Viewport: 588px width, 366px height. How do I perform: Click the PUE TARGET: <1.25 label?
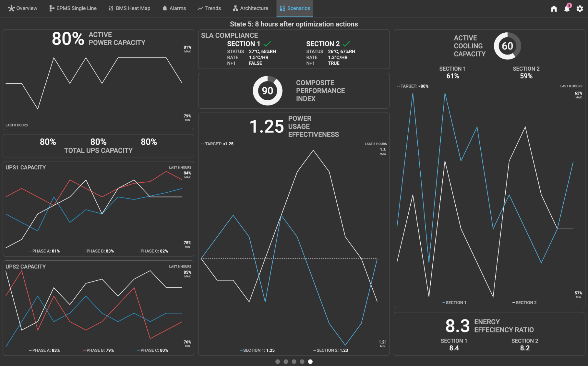click(x=217, y=144)
